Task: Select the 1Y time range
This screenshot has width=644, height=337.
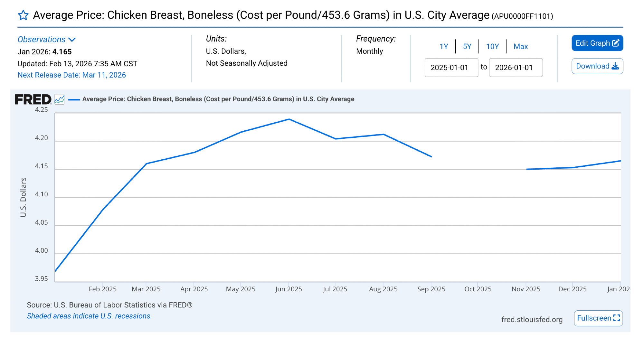Action: click(x=444, y=46)
